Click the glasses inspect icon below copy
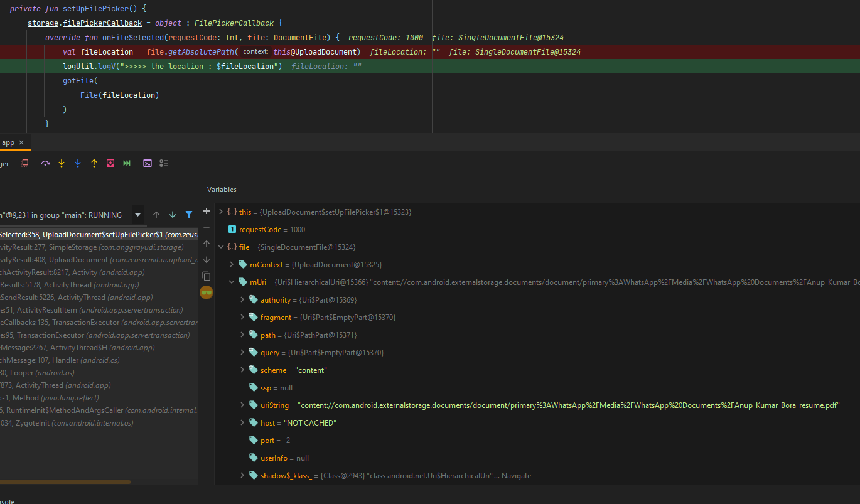Viewport: 860px width, 504px height. tap(206, 292)
